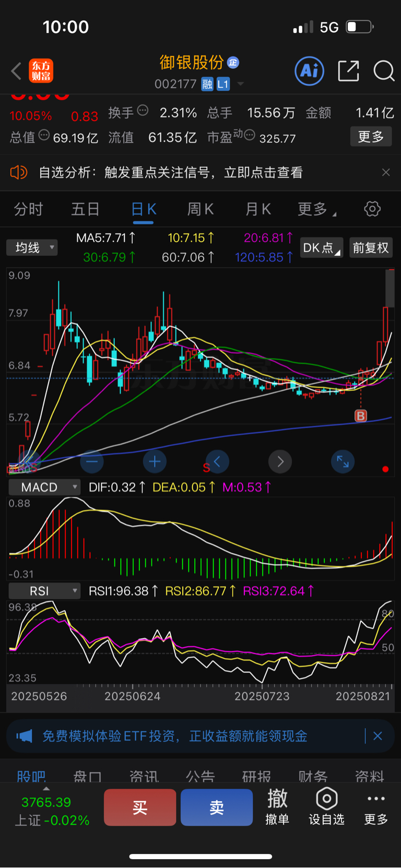Open the MACD indicator dropdown
The image size is (401, 868).
45,487
